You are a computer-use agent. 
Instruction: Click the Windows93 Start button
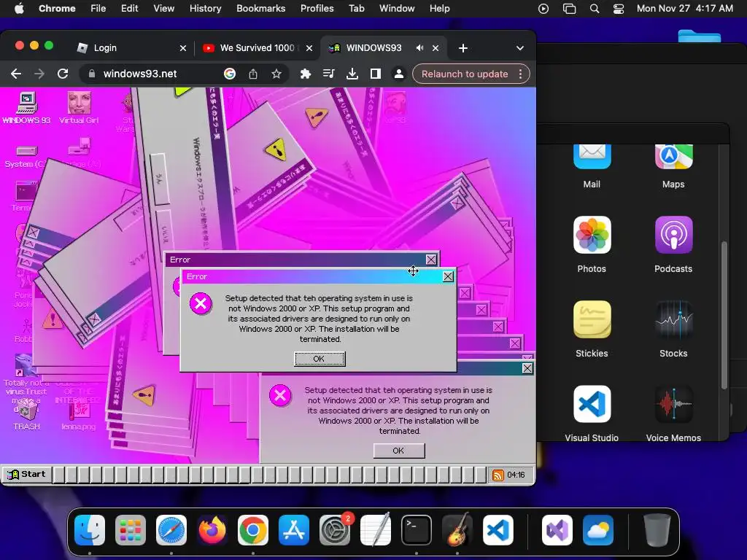coord(27,474)
